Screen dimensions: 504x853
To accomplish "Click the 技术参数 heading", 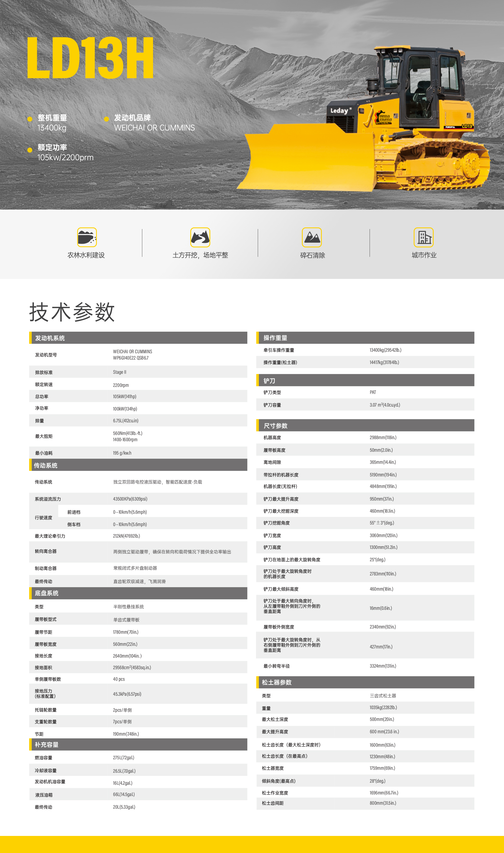I will (72, 312).
